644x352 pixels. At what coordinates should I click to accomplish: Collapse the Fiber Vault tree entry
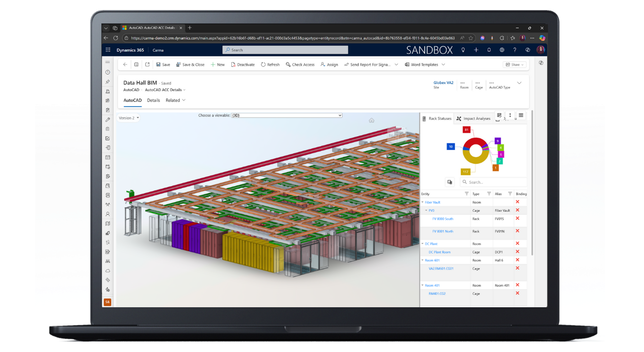tap(423, 202)
